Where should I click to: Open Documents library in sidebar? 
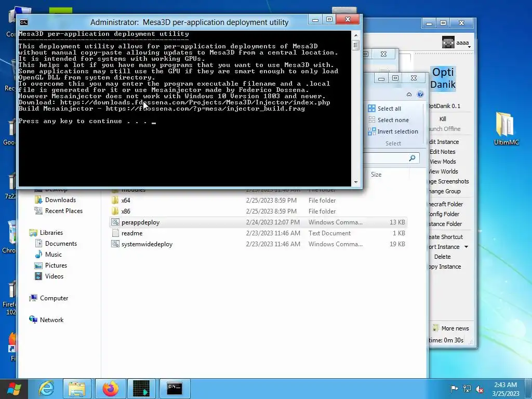61,243
